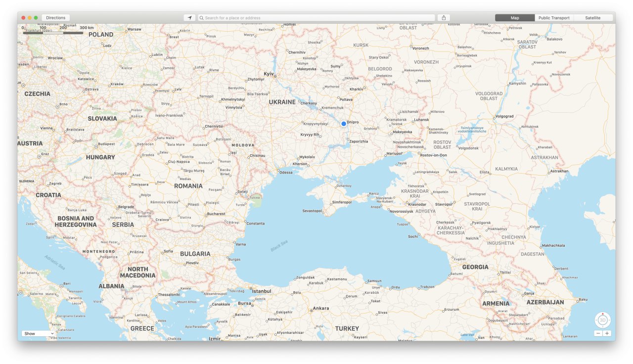633x364 pixels.
Task: Select the BULGARIA country label
Action: (x=195, y=254)
